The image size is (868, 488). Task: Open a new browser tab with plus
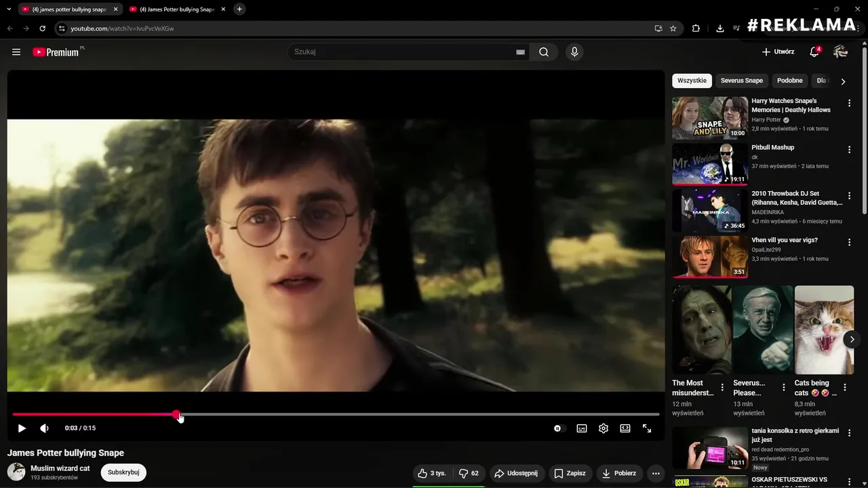pos(239,9)
